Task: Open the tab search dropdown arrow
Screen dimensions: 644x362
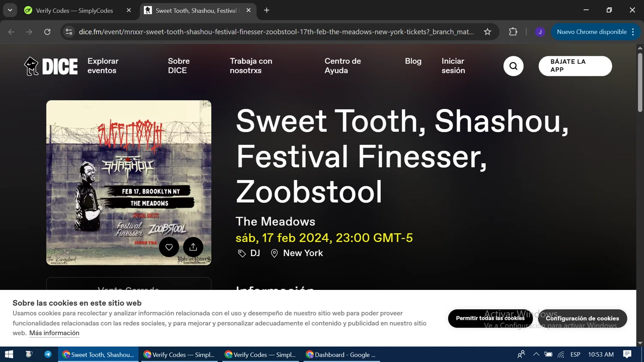Action: 10,10
